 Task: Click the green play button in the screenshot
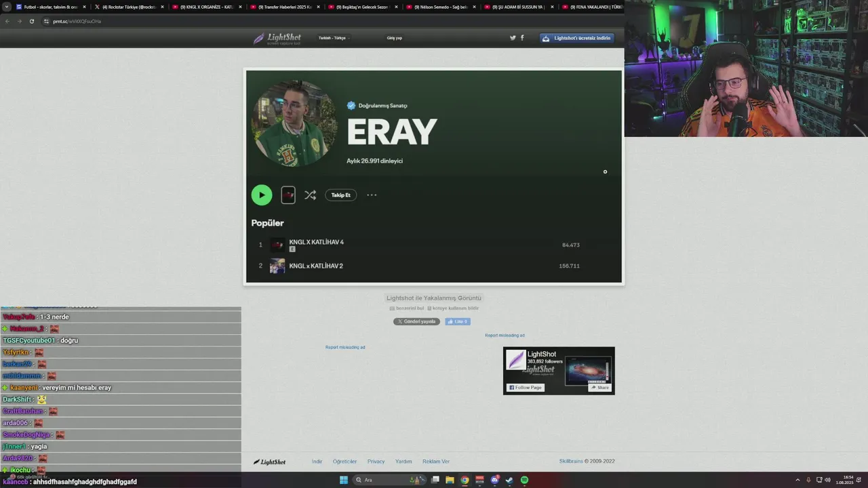tap(262, 195)
